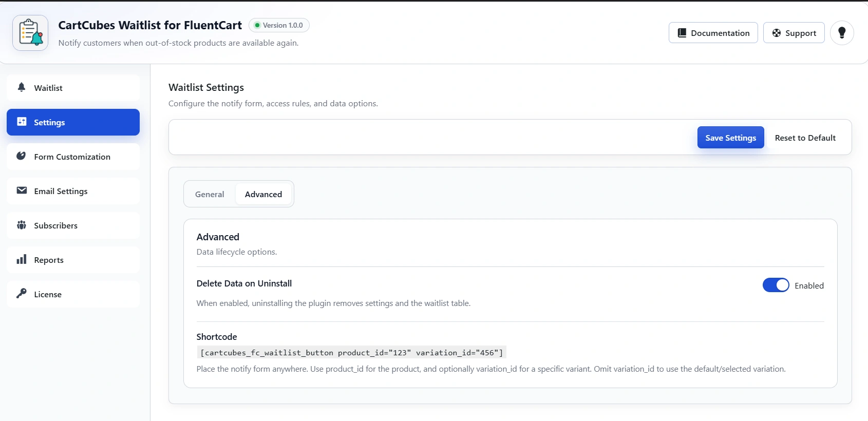Click the settings sliders icon in sidebar
Image resolution: width=868 pixels, height=421 pixels.
[22, 122]
